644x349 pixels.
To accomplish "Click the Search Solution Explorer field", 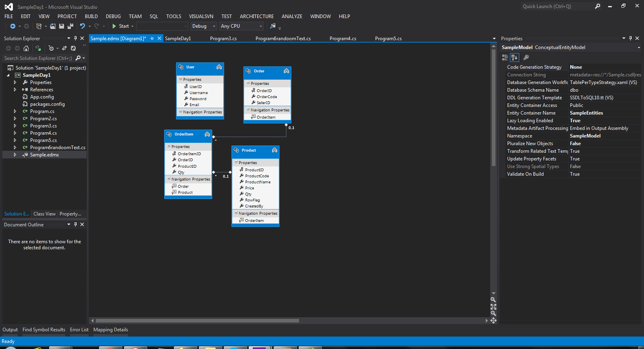I will (x=39, y=58).
